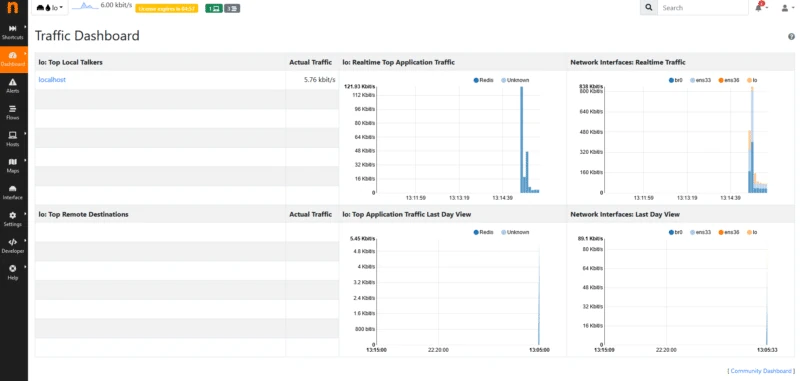Click the 838 Kbit/s axis maximum label

point(591,86)
